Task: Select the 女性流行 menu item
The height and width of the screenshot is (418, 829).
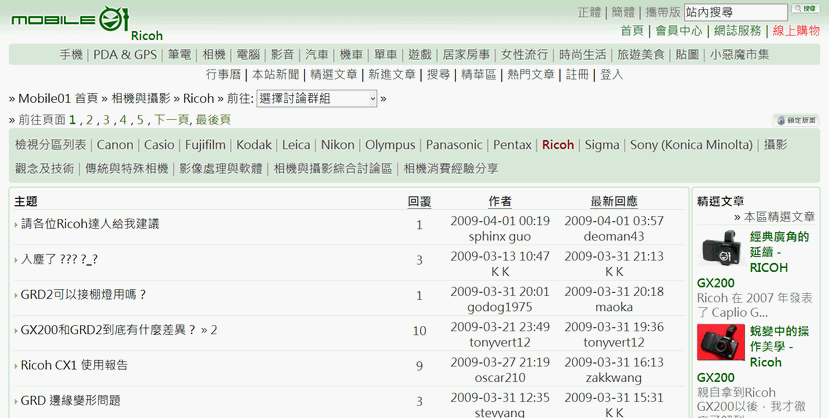Action: click(x=524, y=54)
